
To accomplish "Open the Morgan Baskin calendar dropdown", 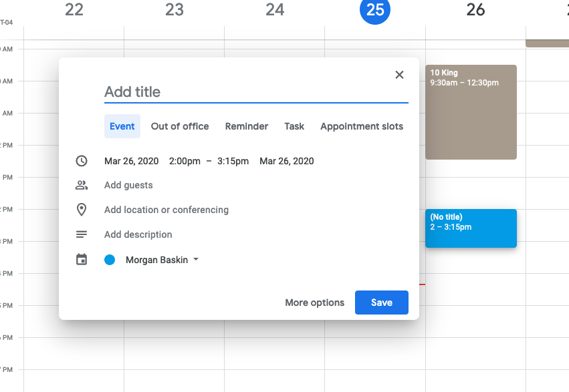I will point(162,260).
